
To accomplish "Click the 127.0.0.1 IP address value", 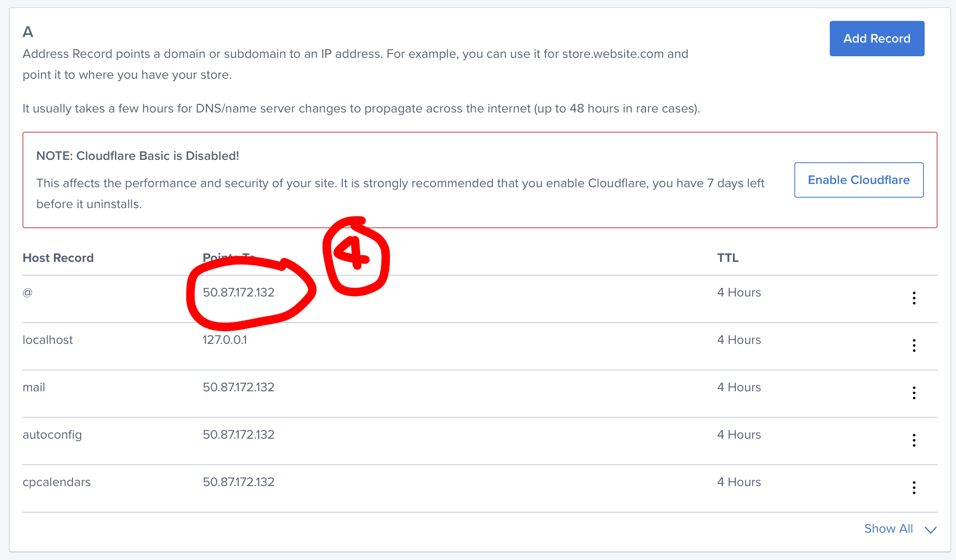I will click(225, 340).
